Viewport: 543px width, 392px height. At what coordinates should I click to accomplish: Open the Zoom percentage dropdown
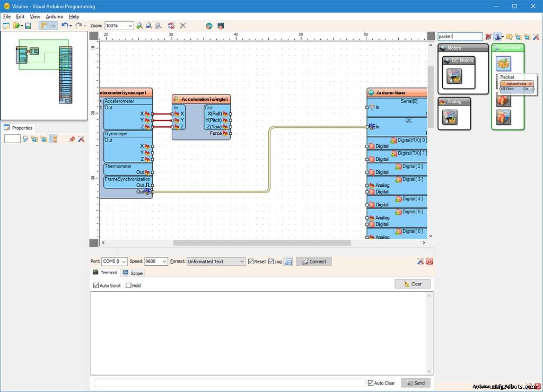[130, 25]
